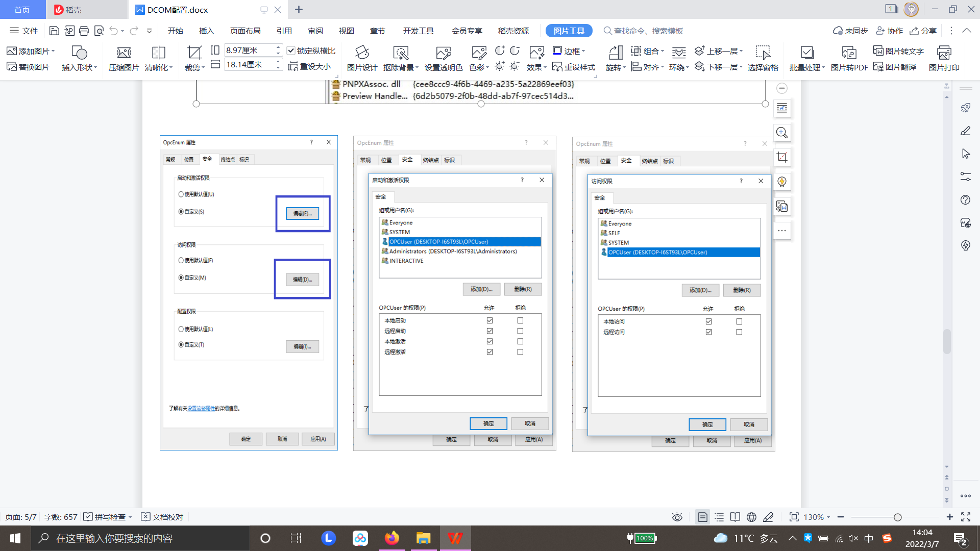980x551 pixels.
Task: Toggle the 锁定纵横比 checkbox
Action: [x=291, y=51]
